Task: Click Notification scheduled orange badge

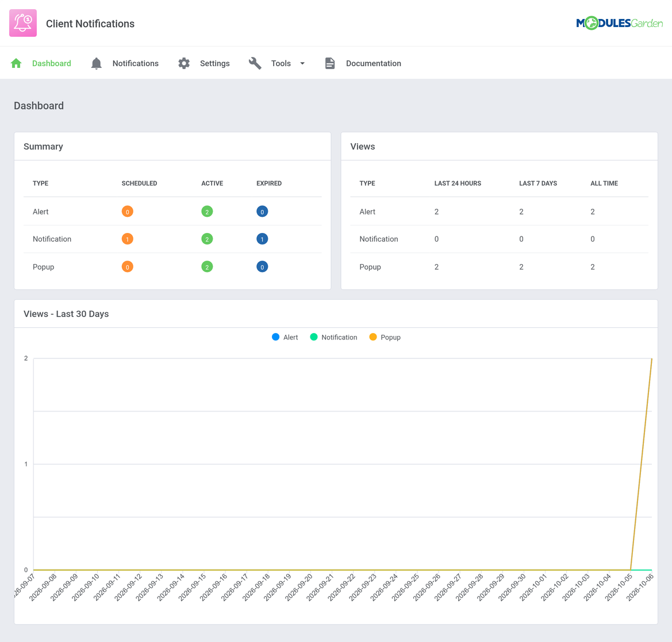Action: pos(127,239)
